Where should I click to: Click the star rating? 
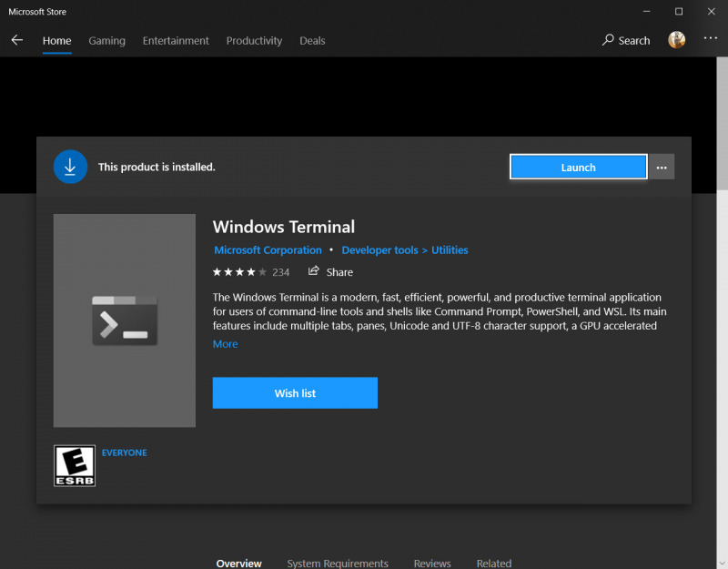click(239, 272)
